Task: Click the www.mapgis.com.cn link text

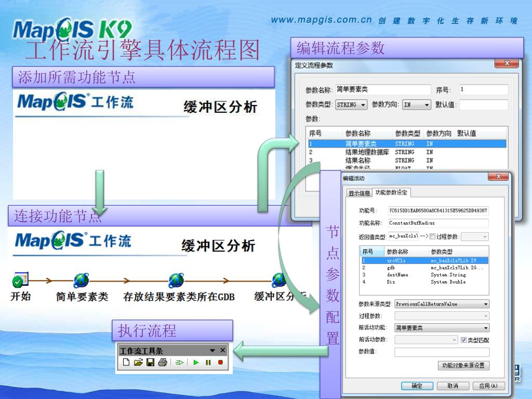Action: [x=321, y=20]
